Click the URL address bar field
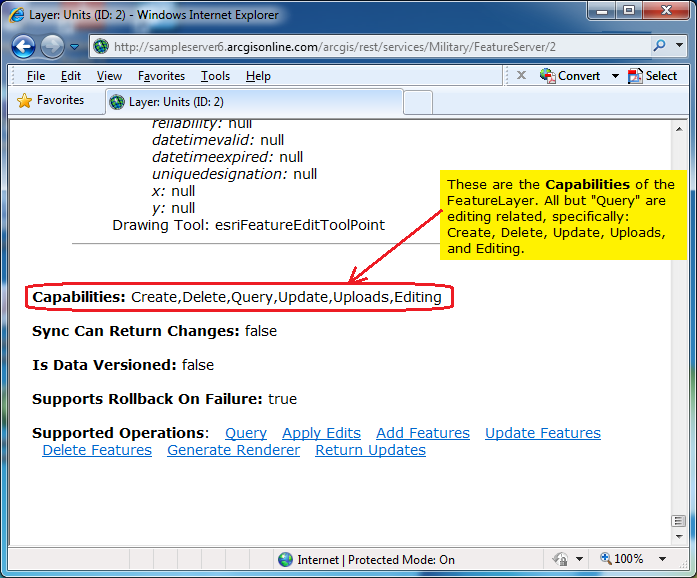Screen dimensions: 697x578 [x=370, y=47]
